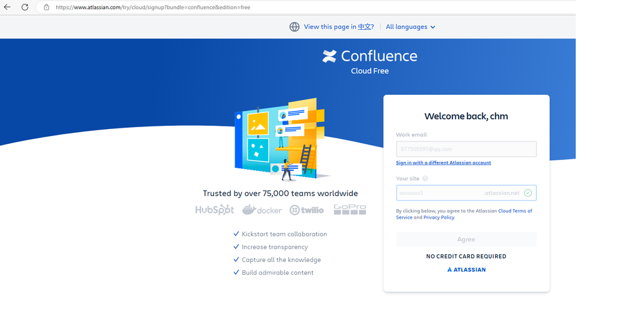View this page in 中文 link

click(339, 26)
